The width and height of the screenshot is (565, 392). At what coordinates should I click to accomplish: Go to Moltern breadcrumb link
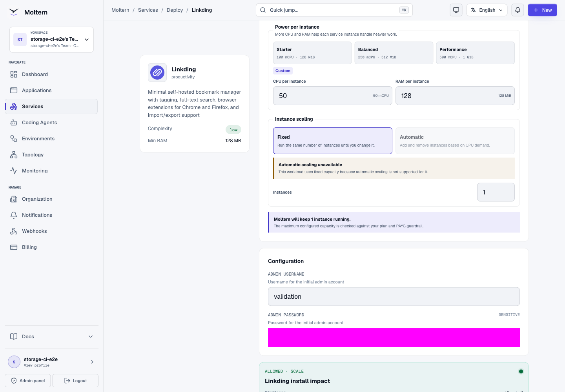[120, 10]
